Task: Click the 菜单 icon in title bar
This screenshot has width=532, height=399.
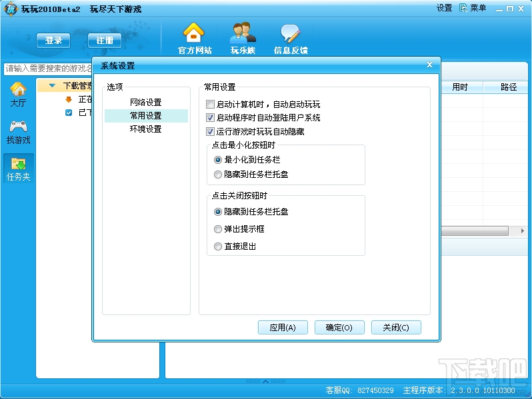Action: (463, 8)
